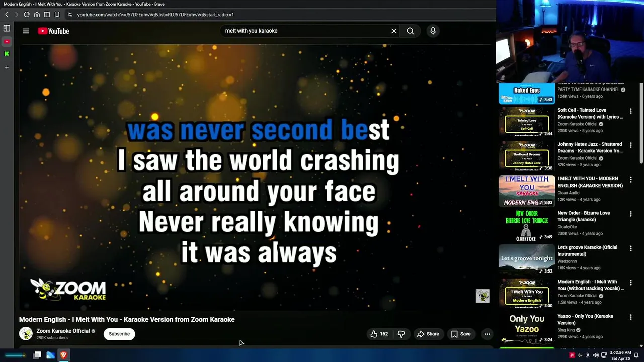The image size is (644, 362).
Task: Clear the search query with X
Action: (394, 31)
